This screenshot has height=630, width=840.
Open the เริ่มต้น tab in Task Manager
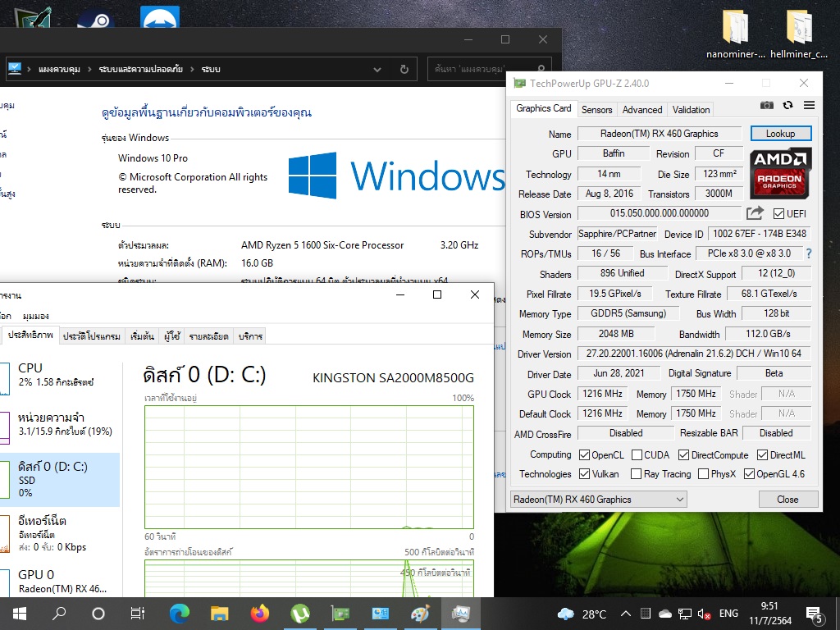pos(142,336)
